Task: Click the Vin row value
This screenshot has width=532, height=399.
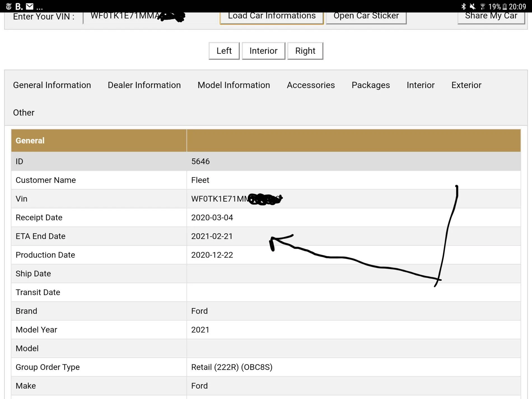Action: 237,199
